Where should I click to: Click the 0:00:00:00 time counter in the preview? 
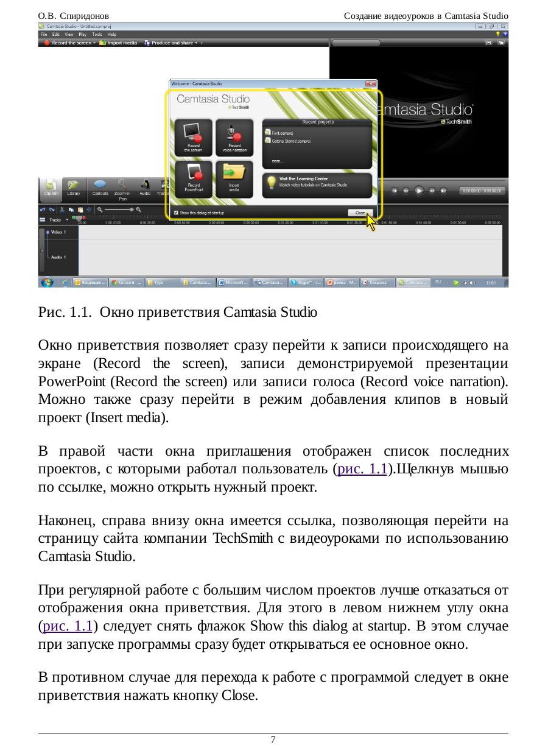coord(481,191)
